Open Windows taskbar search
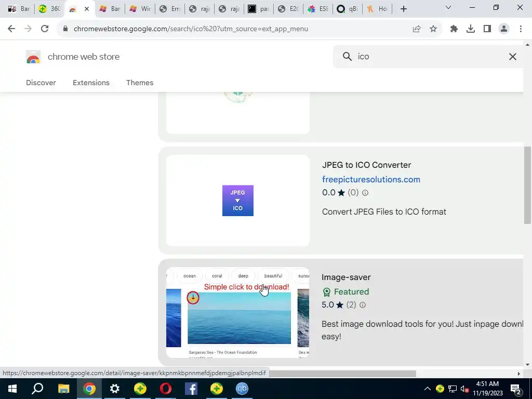Viewport: 532px width, 399px height. [37, 389]
